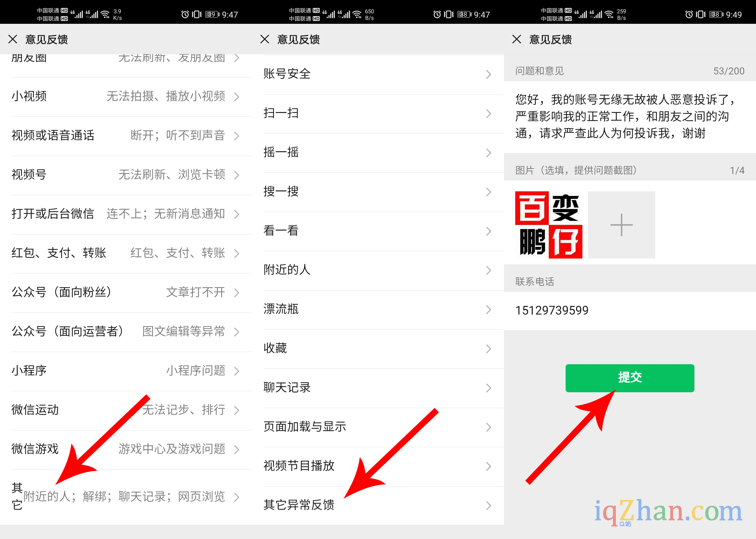Screen dimensions: 756x539
Task: Expand chevron on 其它异常反馈 row
Action: [x=489, y=505]
